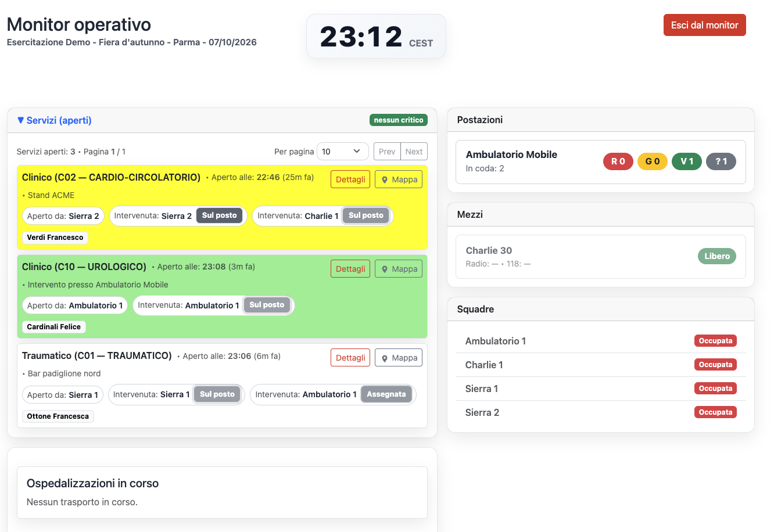Go to Next page of services

pyautogui.click(x=414, y=152)
